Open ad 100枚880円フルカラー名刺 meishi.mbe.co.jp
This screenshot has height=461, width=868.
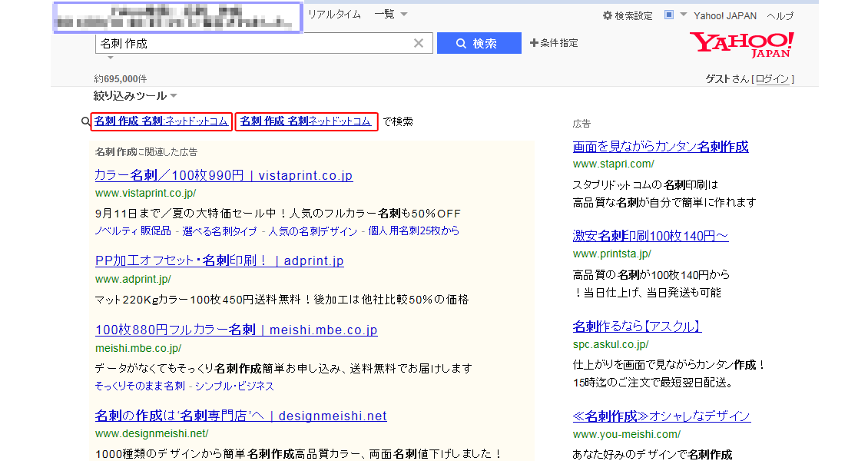pyautogui.click(x=237, y=330)
